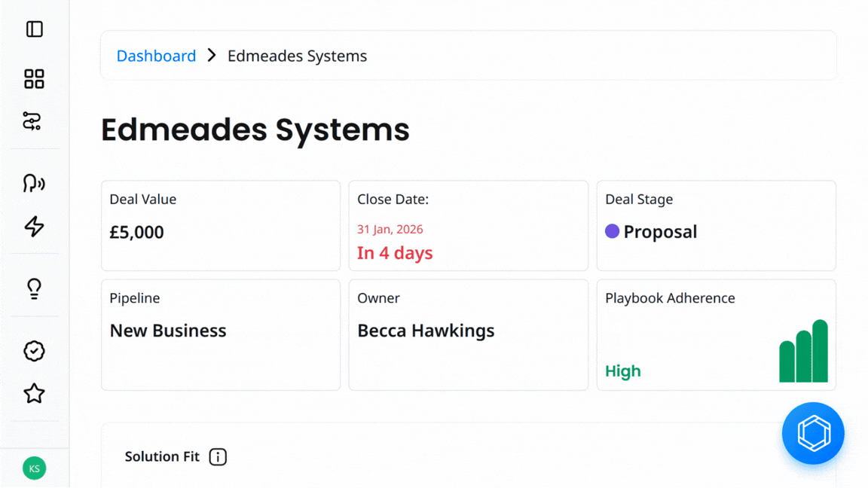Open the Close Date card

tap(468, 225)
